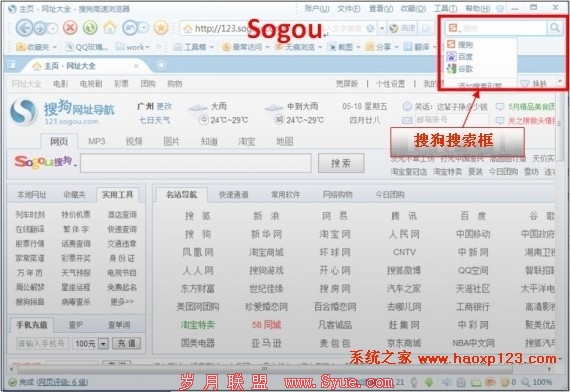Switch to the 查IP tab
Image resolution: width=570 pixels, height=392 pixels.
coord(76,325)
